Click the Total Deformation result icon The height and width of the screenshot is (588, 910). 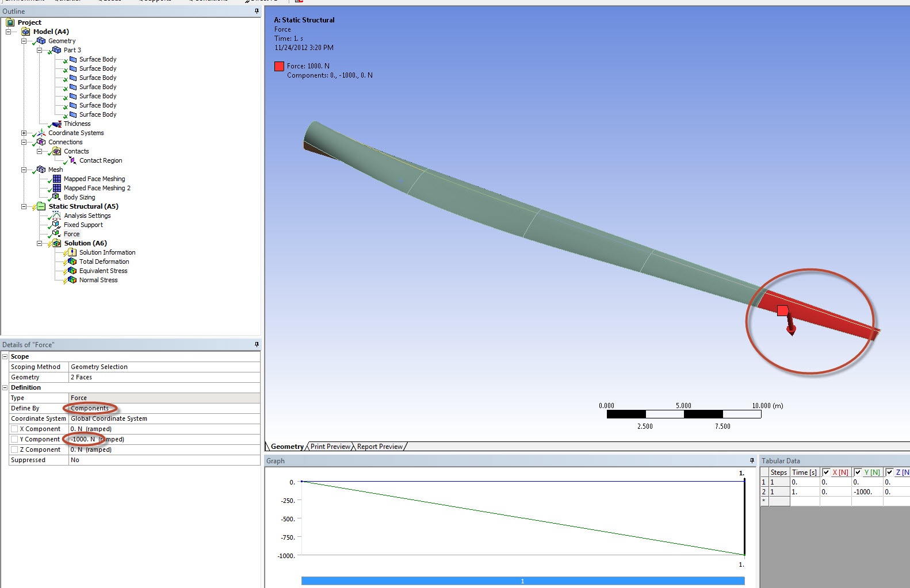click(x=72, y=262)
